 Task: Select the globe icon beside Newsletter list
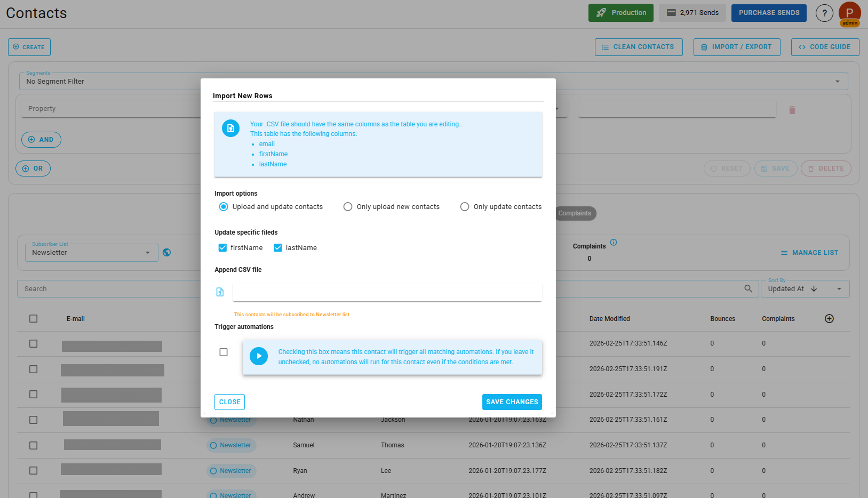tap(166, 252)
